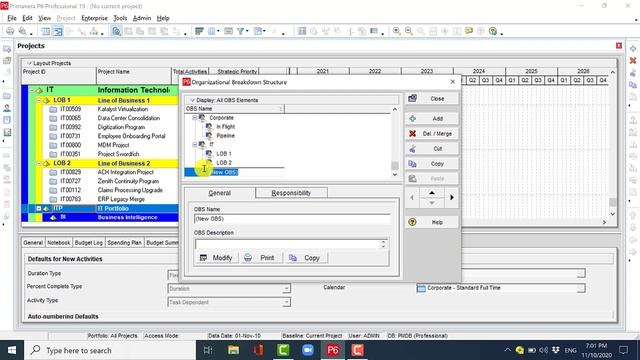This screenshot has width=640, height=360.
Task: Open the Edit menu
Action: pyautogui.click(x=27, y=18)
